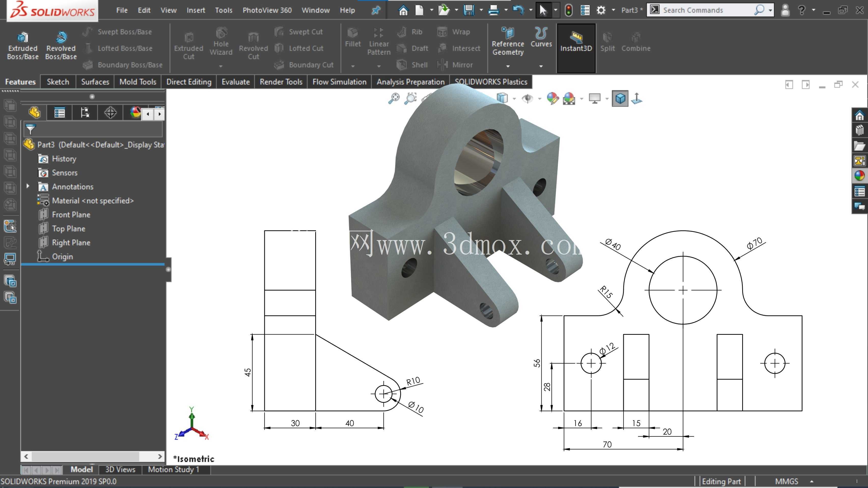Click the feature tree rollback bar
This screenshot has width=868, height=488.
coord(93,264)
